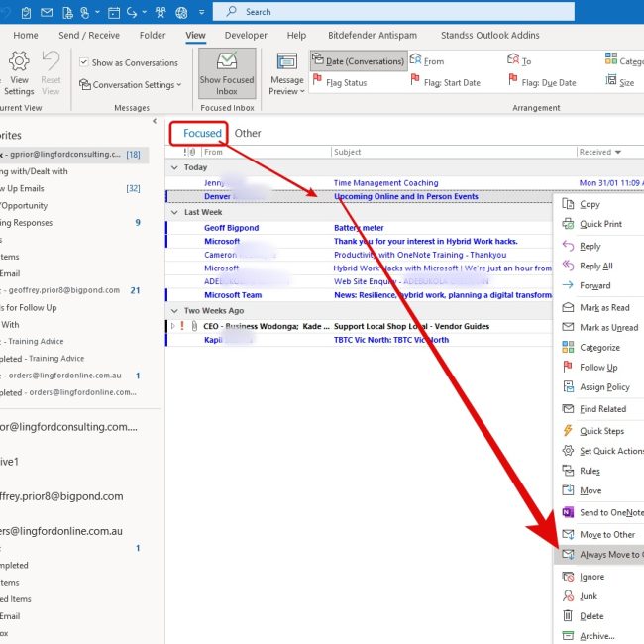644x644 pixels.
Task: Switch to the Other inbox tab
Action: [x=248, y=133]
